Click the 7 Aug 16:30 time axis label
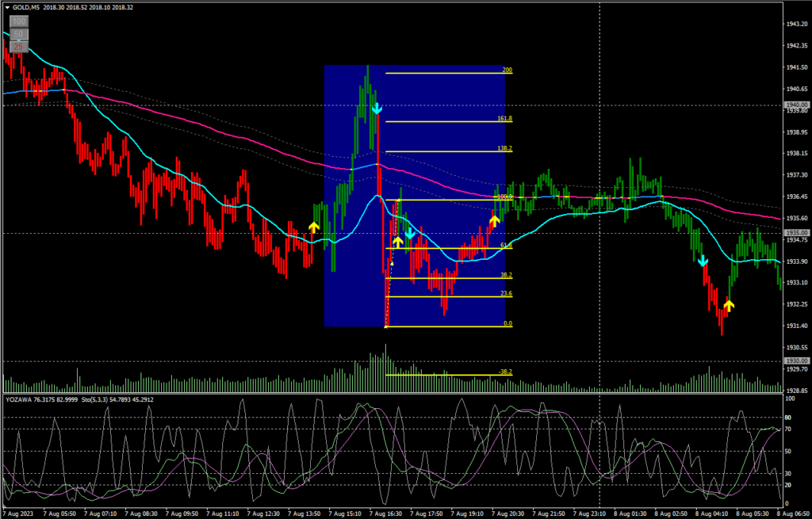The image size is (812, 519). [x=390, y=513]
